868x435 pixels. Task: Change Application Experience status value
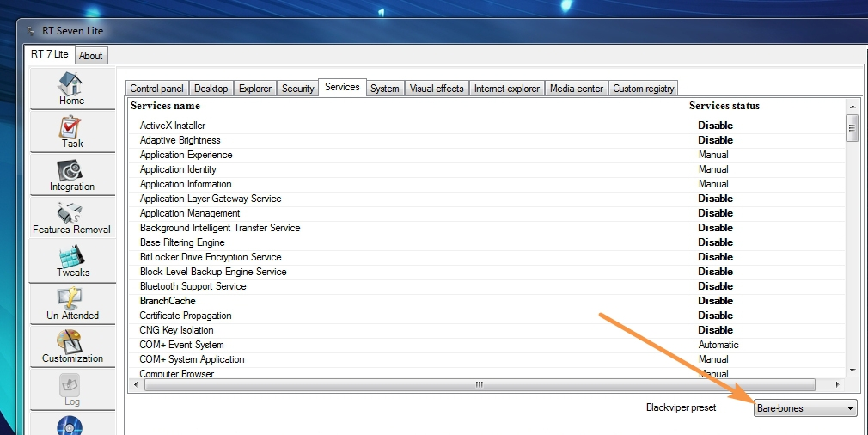pos(713,155)
